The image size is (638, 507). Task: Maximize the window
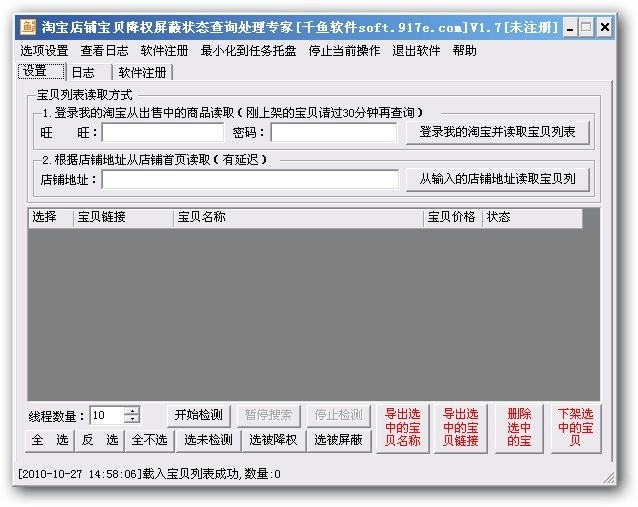586,28
